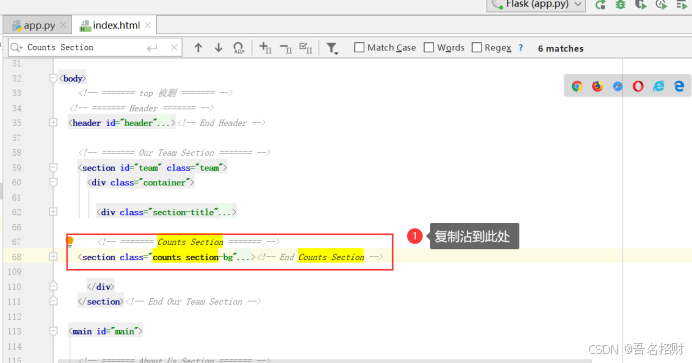Click 'End Counts Section' comment
This screenshot has height=363, width=692.
(320, 257)
